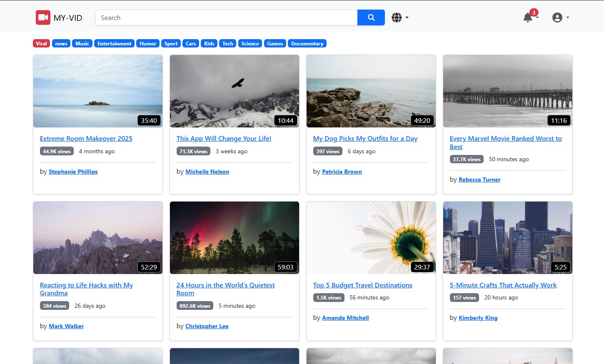Select the Sport category tag
Image resolution: width=604 pixels, height=364 pixels.
pyautogui.click(x=171, y=43)
